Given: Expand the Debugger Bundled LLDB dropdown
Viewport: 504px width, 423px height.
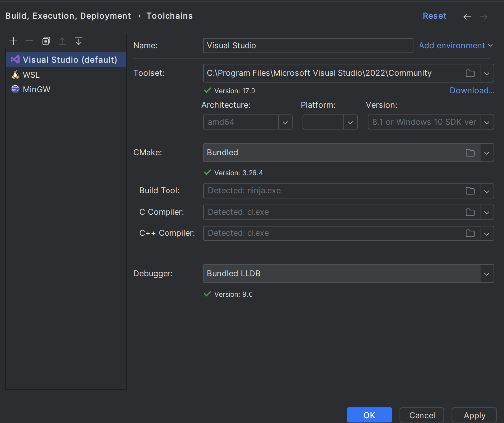Looking at the screenshot, I should (x=487, y=274).
